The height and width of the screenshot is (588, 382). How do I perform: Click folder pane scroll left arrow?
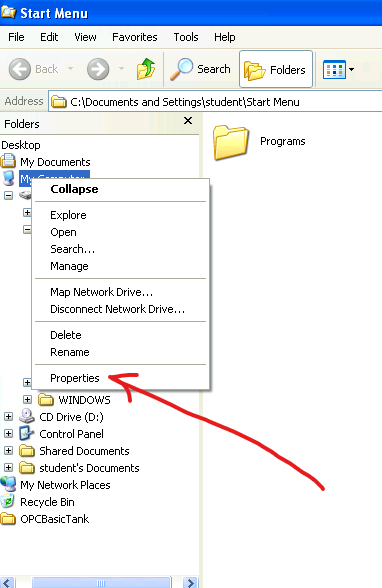tap(7, 582)
